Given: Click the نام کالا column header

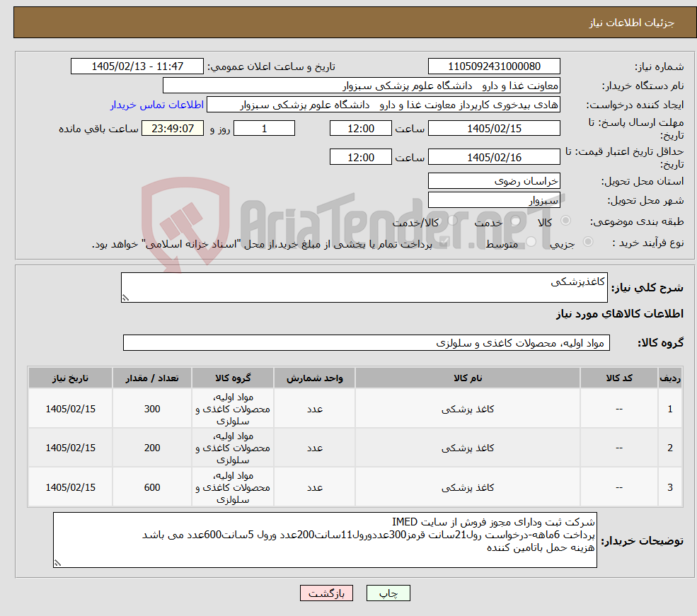Looking at the screenshot, I should point(468,378).
